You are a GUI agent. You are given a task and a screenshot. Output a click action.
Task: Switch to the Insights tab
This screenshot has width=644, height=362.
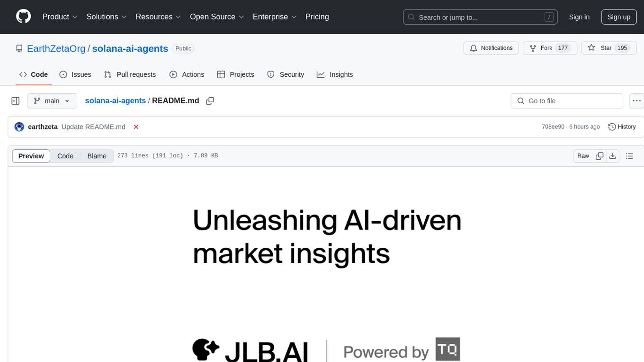335,74
